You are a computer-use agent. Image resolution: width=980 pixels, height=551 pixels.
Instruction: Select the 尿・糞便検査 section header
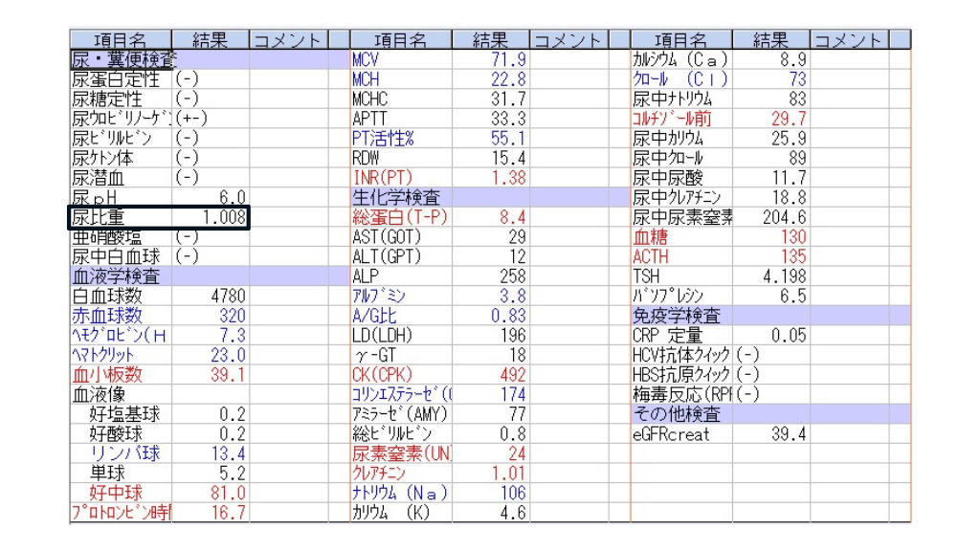coord(122,59)
